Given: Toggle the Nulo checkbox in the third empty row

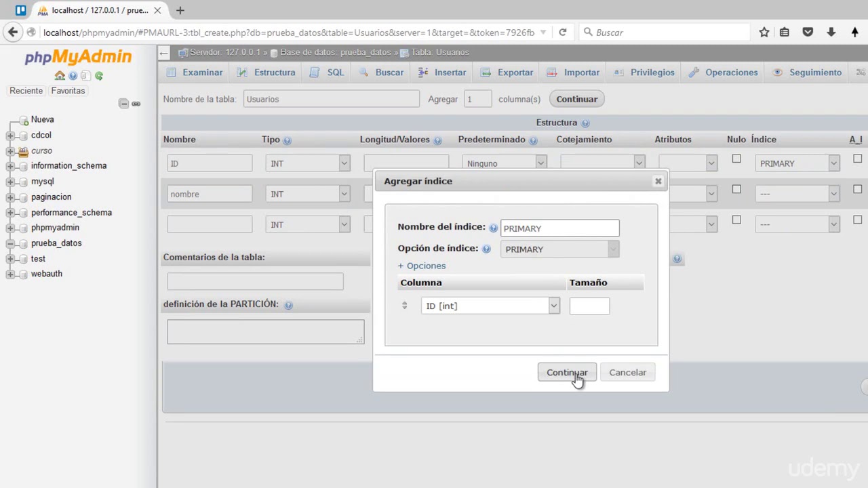Looking at the screenshot, I should pos(736,220).
